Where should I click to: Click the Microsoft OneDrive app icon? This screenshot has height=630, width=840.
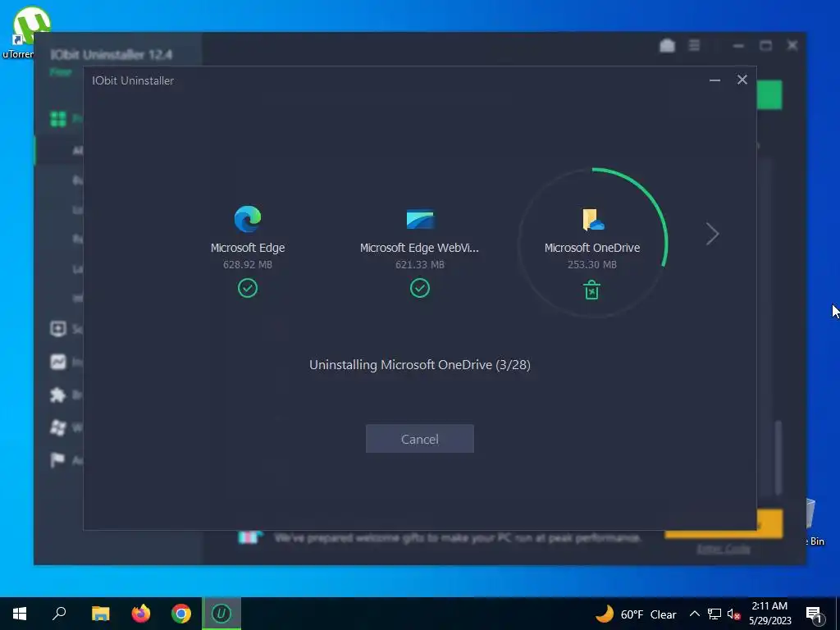pyautogui.click(x=592, y=220)
